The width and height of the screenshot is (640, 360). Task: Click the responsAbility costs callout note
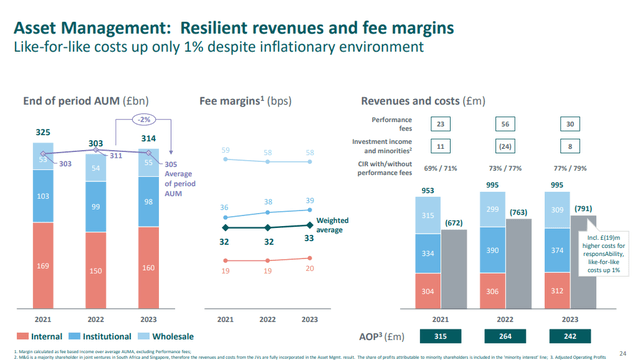coord(603,253)
